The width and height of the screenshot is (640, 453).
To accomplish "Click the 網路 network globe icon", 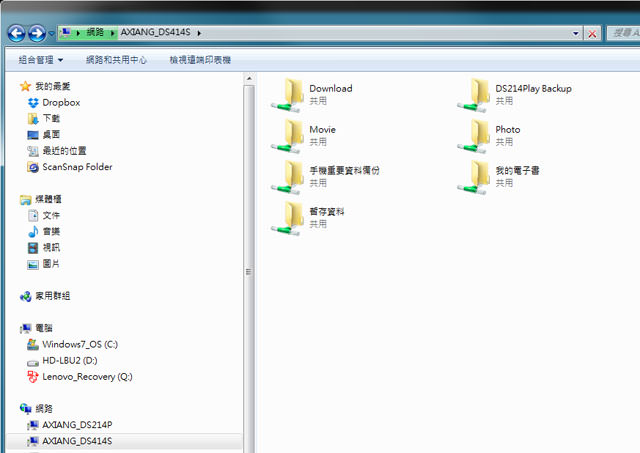I will (x=25, y=409).
